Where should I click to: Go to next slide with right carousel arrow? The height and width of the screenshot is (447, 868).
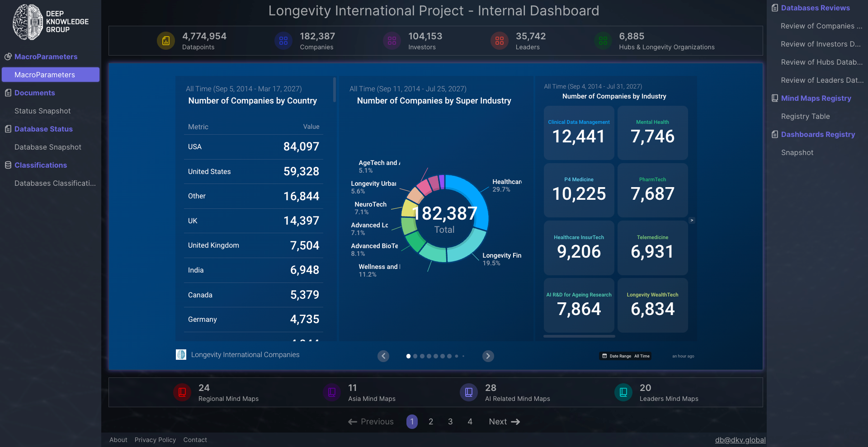488,356
